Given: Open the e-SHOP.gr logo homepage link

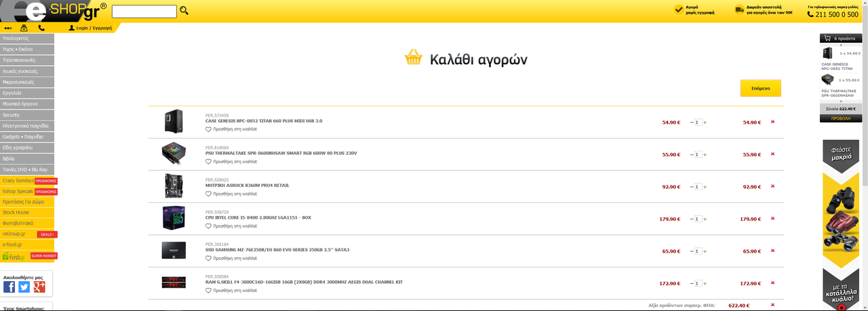Looking at the screenshot, I should (54, 12).
